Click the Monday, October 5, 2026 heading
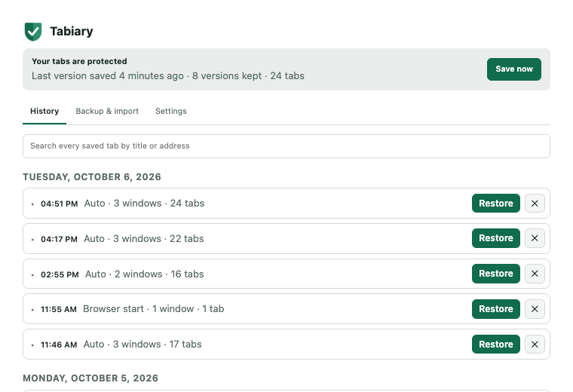The width and height of the screenshot is (573, 392). [x=90, y=378]
